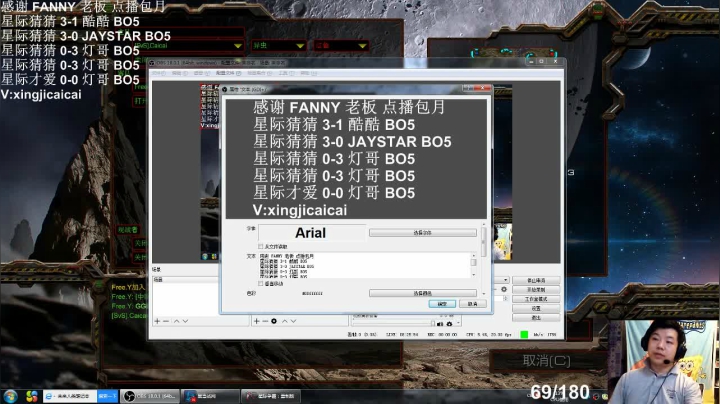This screenshot has height=404, width=720.
Task: Open the StarCraft taskbar button
Action: pyautogui.click(x=272, y=396)
